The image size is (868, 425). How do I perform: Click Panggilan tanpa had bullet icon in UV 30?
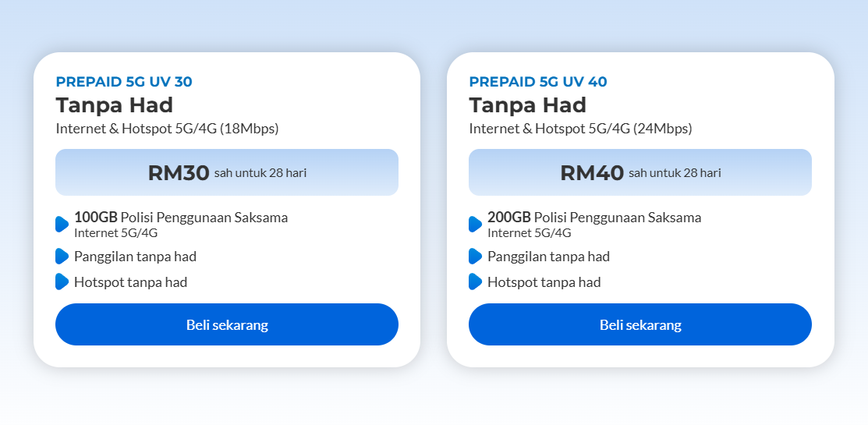pos(62,257)
